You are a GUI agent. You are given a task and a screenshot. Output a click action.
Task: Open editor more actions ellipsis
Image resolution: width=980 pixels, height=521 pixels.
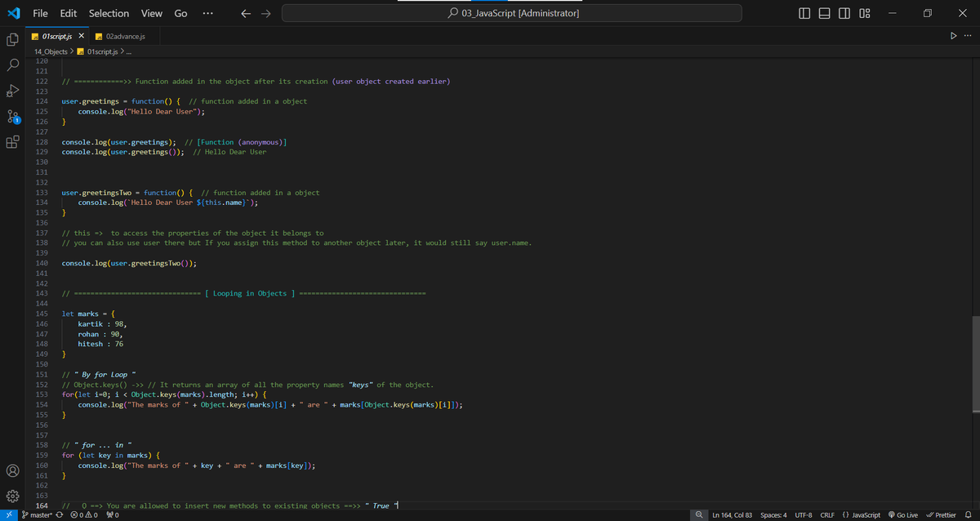tap(968, 36)
